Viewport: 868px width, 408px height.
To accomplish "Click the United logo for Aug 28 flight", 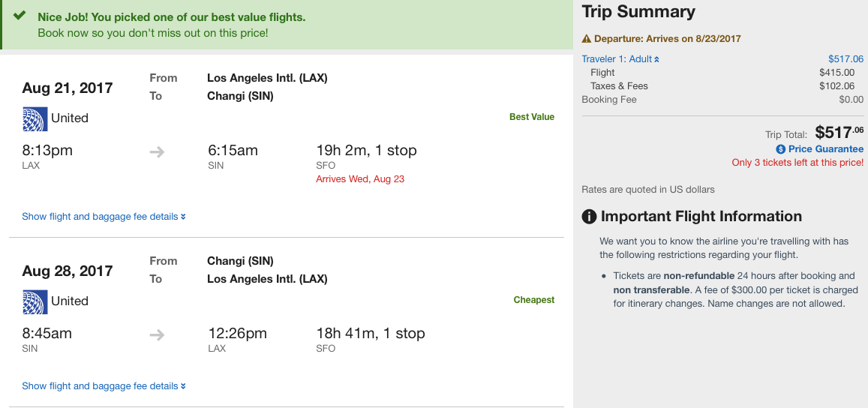I will pos(35,301).
